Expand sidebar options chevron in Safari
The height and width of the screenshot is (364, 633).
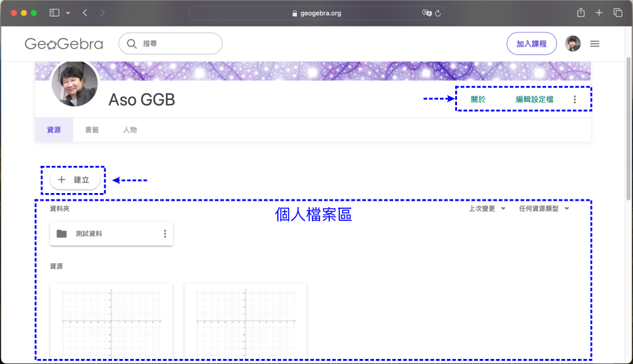point(68,13)
